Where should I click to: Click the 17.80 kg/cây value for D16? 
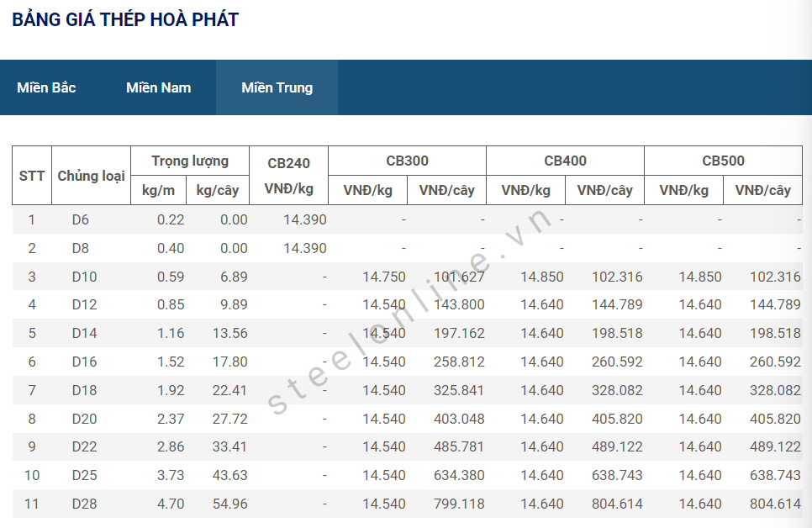pyautogui.click(x=230, y=362)
